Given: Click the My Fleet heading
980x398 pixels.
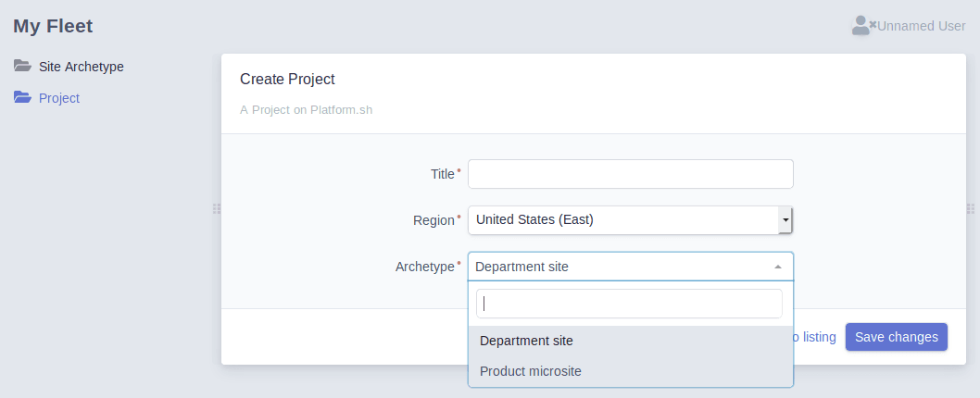Looking at the screenshot, I should 53,26.
